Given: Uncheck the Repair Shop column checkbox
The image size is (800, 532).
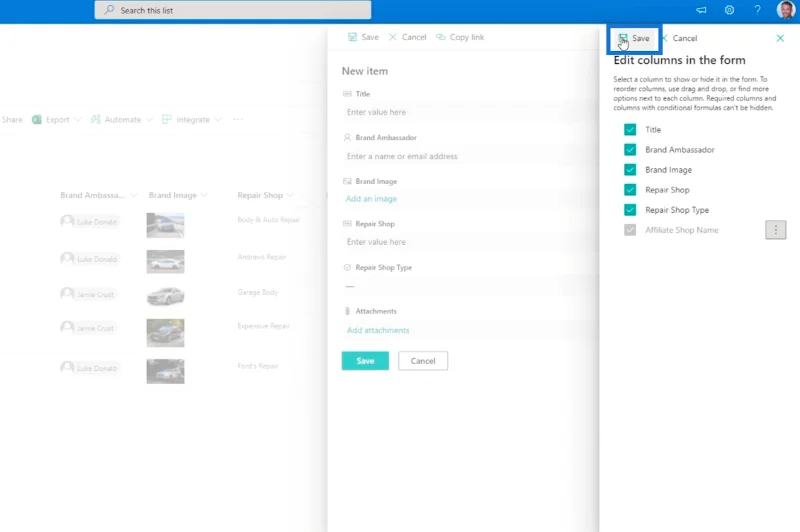Looking at the screenshot, I should click(630, 190).
